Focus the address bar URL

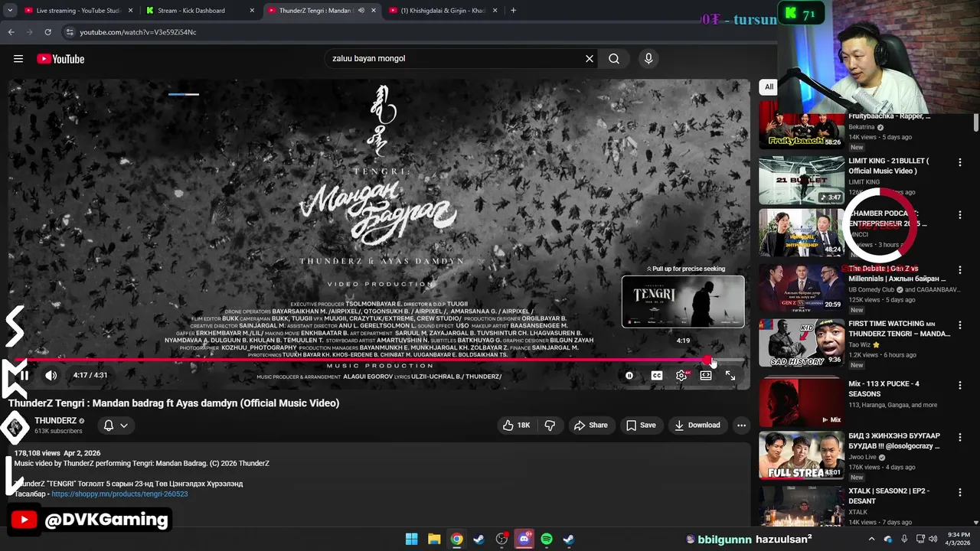(x=138, y=32)
